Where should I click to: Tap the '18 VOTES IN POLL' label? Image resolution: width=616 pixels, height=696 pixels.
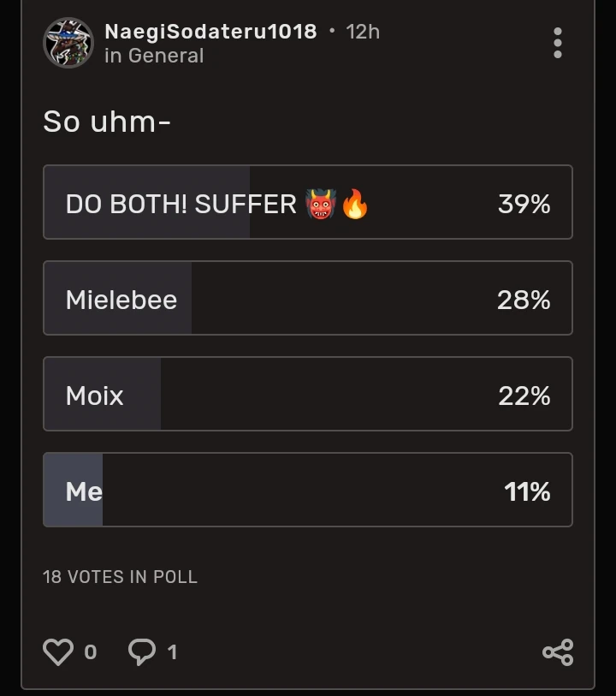[120, 577]
